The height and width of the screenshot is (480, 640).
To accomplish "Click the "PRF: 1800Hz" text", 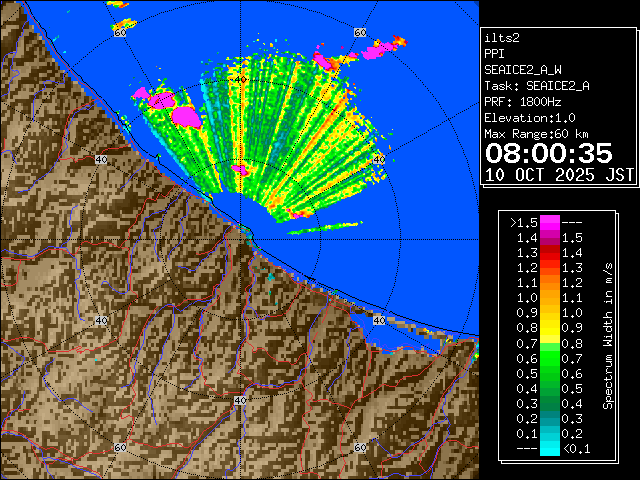I will click(522, 102).
